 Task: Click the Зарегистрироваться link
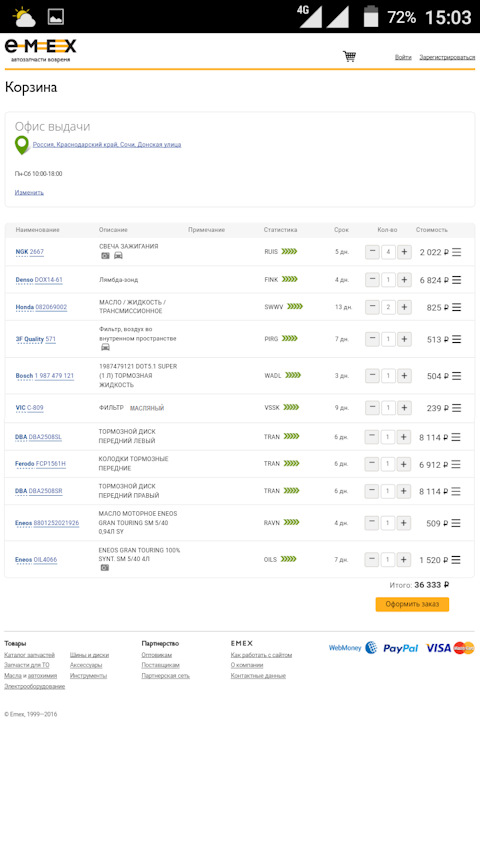447,57
